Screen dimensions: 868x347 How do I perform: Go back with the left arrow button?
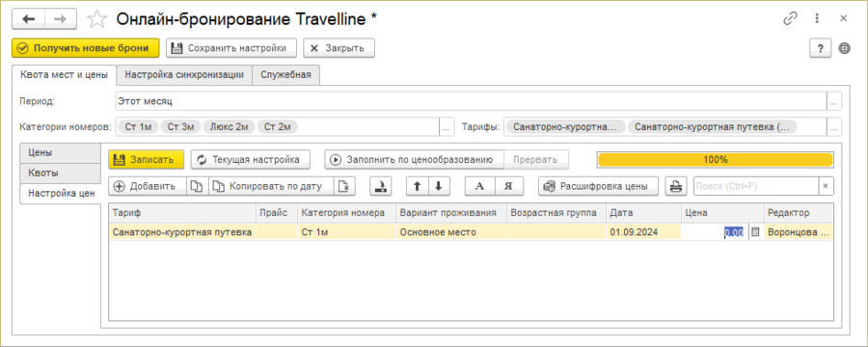click(x=29, y=19)
